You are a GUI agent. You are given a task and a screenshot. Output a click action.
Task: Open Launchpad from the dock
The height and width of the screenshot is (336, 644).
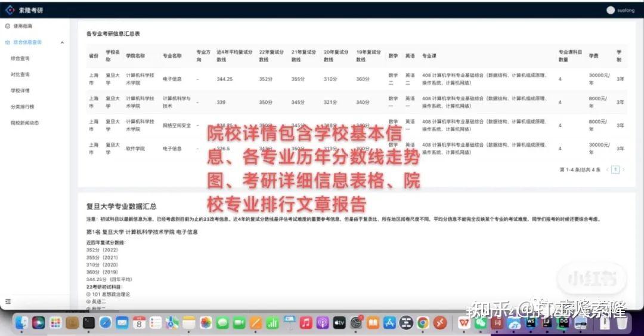click(x=55, y=323)
